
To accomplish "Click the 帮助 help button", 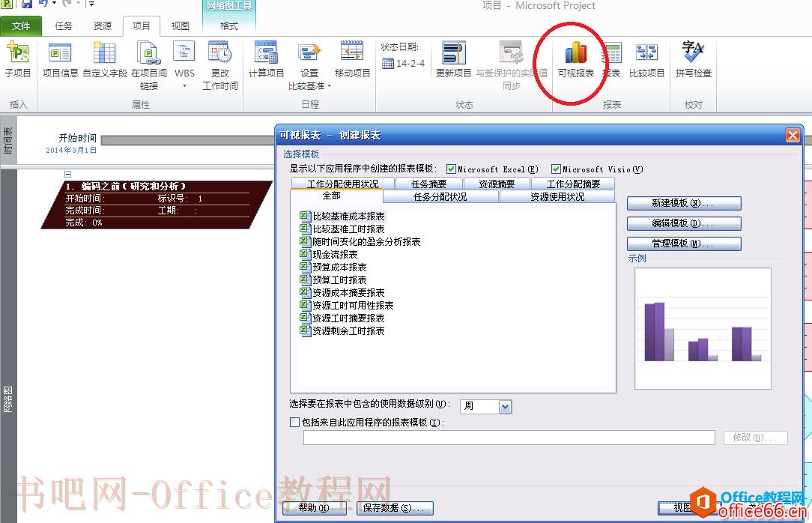I will coord(315,508).
